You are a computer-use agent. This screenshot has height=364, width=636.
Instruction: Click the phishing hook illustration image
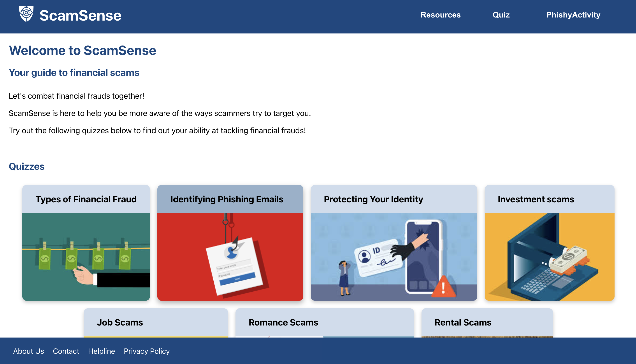[x=230, y=257]
